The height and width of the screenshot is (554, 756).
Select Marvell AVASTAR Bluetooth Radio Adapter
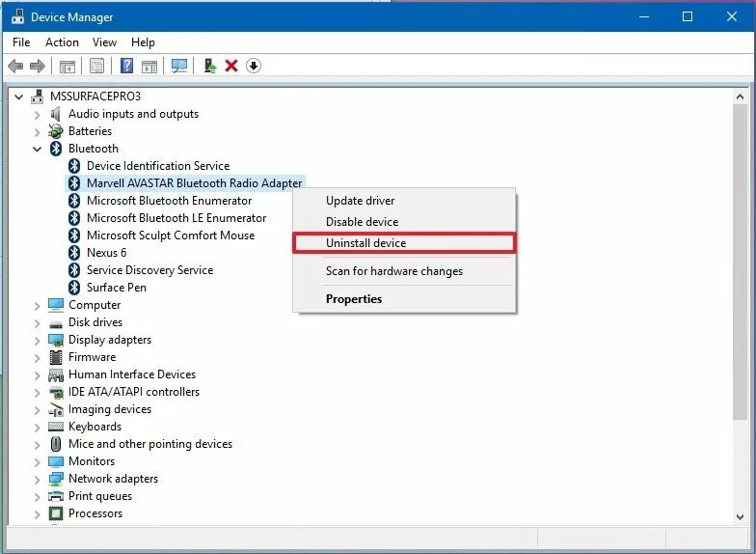(195, 183)
